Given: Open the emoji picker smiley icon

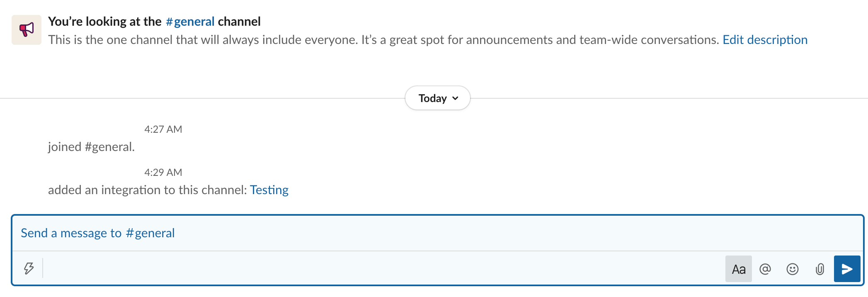Looking at the screenshot, I should click(x=792, y=269).
